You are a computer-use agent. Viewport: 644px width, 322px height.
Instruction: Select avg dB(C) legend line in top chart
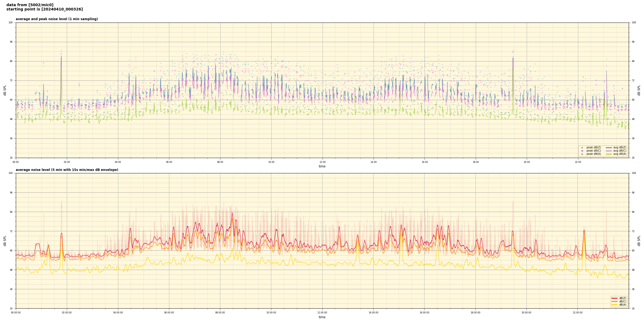pyautogui.click(x=609, y=151)
